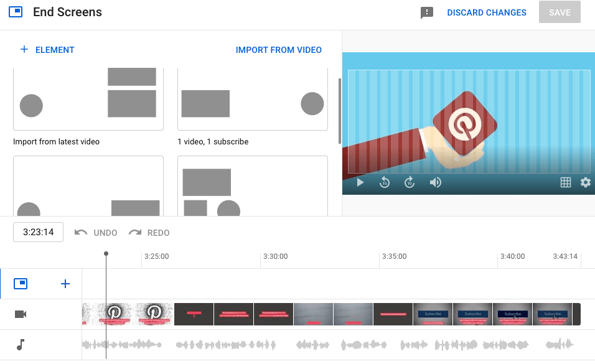Viewport: 595px width, 364px height.
Task: Select the 1 video, 1 subscribe template
Action: pos(252,99)
